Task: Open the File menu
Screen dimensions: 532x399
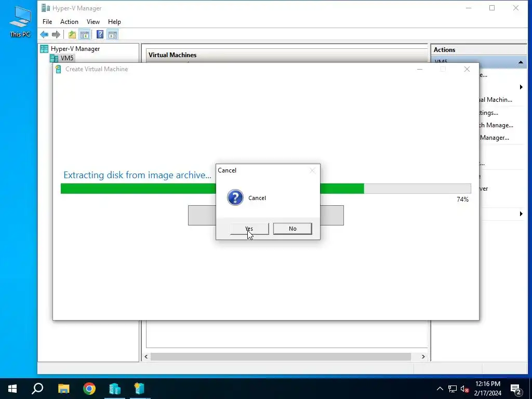Action: [x=47, y=22]
